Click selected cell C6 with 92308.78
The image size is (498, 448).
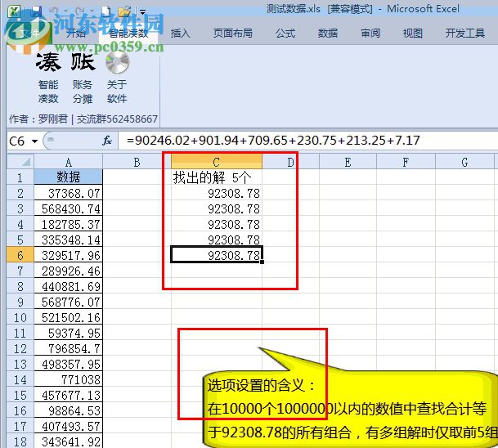(x=217, y=255)
